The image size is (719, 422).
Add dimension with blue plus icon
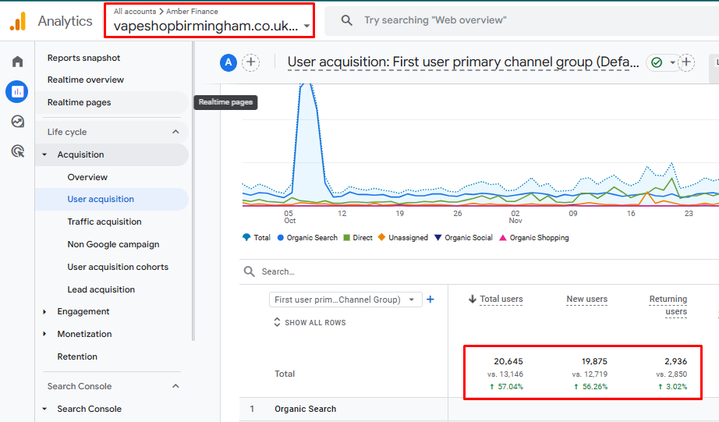(x=430, y=300)
